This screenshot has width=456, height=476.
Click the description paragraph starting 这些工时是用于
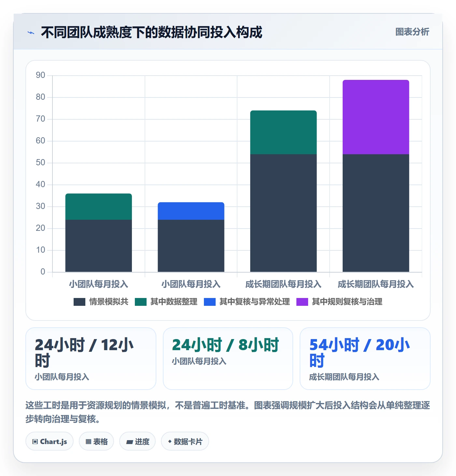(x=228, y=412)
